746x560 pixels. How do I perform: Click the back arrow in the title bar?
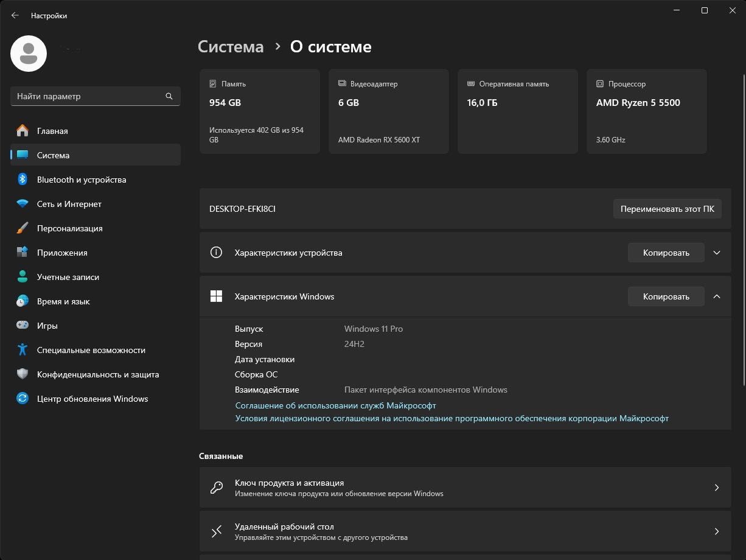click(x=15, y=16)
